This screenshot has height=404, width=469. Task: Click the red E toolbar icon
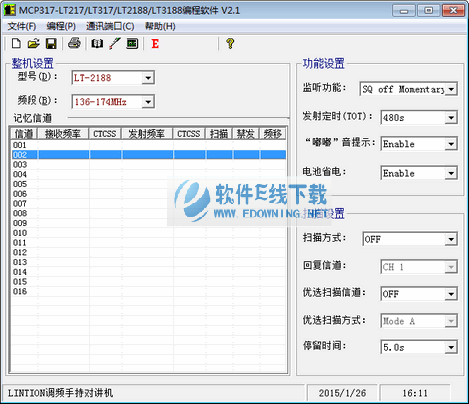coord(155,44)
